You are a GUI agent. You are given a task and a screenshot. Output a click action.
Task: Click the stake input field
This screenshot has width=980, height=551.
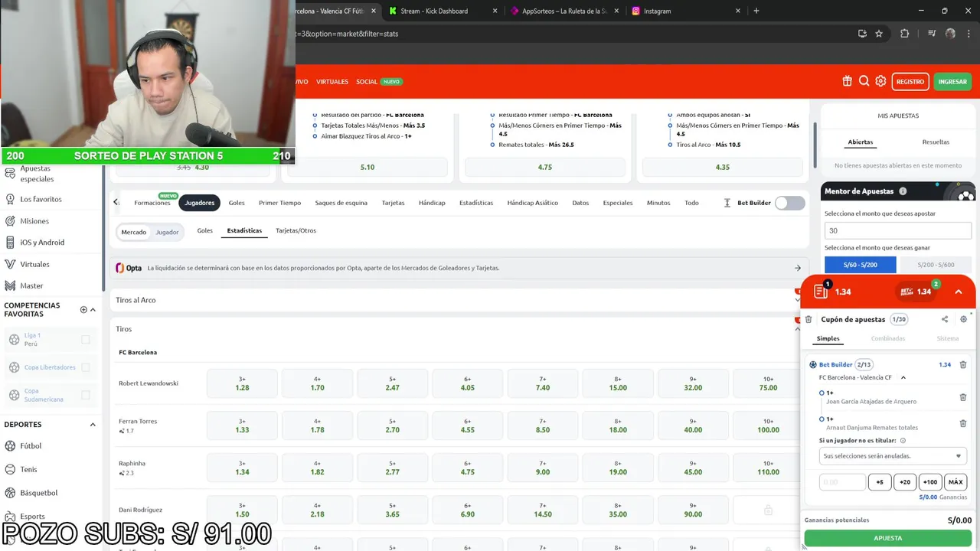842,482
